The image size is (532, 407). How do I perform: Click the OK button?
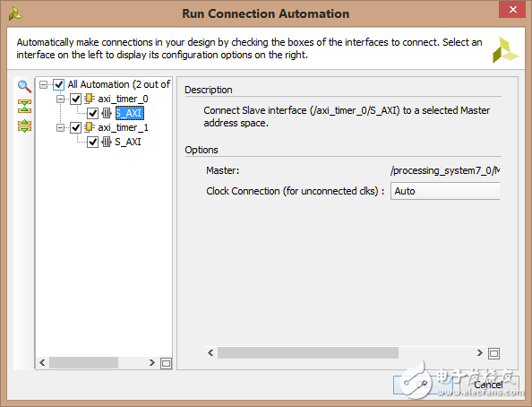(423, 385)
